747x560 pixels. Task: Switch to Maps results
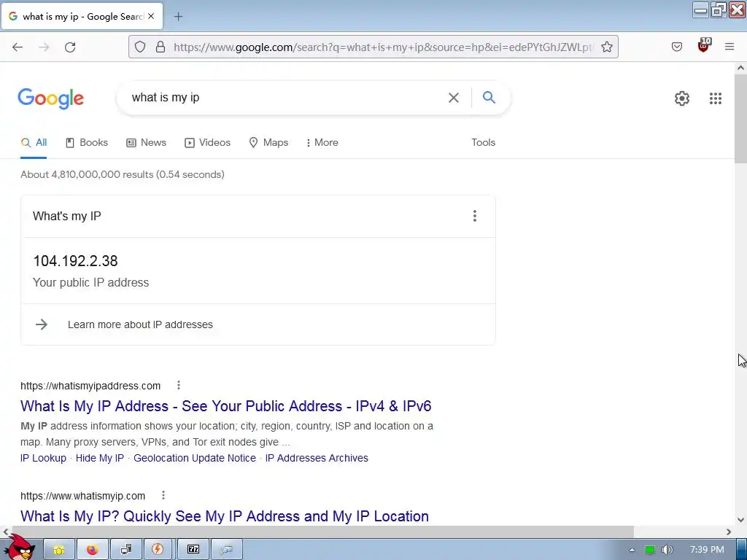pos(268,142)
